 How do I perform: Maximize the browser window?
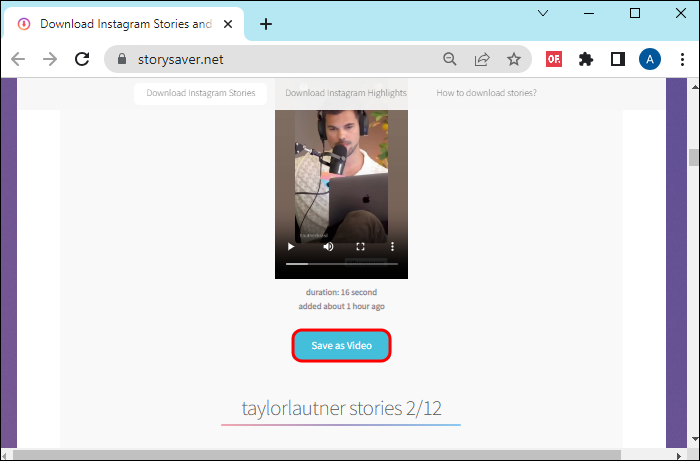[x=635, y=13]
